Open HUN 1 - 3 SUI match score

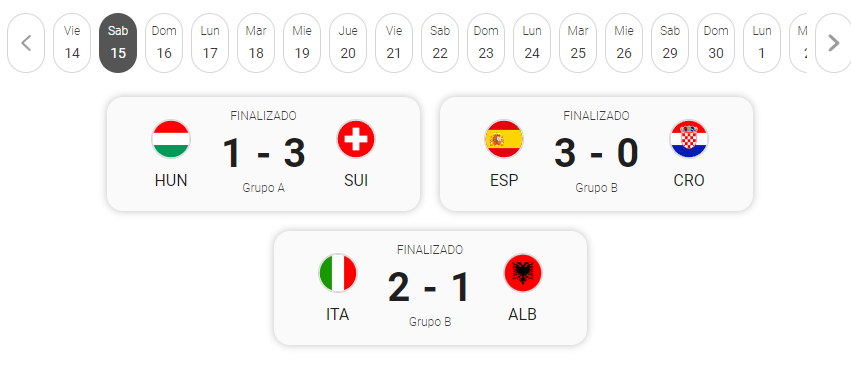(264, 154)
